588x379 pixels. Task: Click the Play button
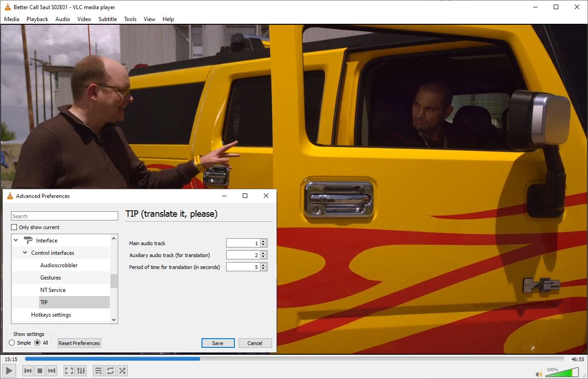click(9, 371)
